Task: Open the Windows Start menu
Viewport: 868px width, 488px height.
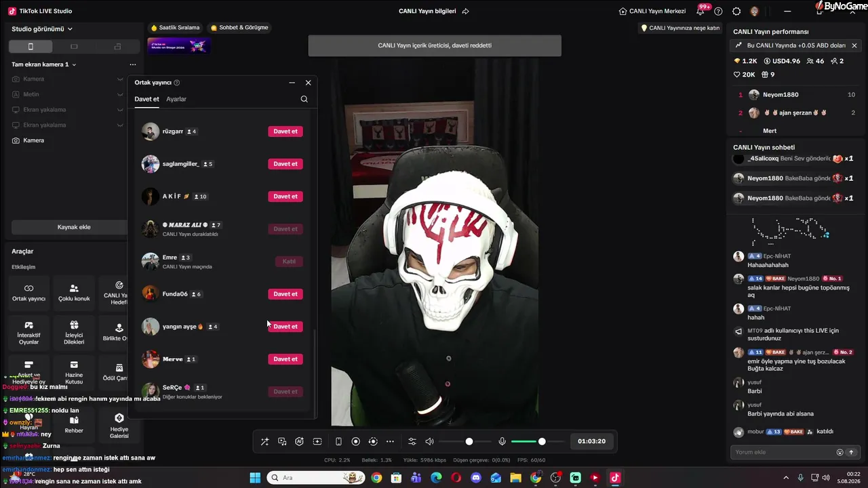Action: coord(255,478)
